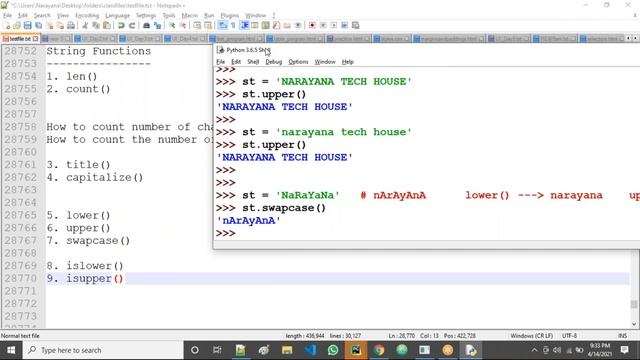Toggle the indent guide icon
This screenshot has width=640, height=360.
pyautogui.click(x=244, y=25)
